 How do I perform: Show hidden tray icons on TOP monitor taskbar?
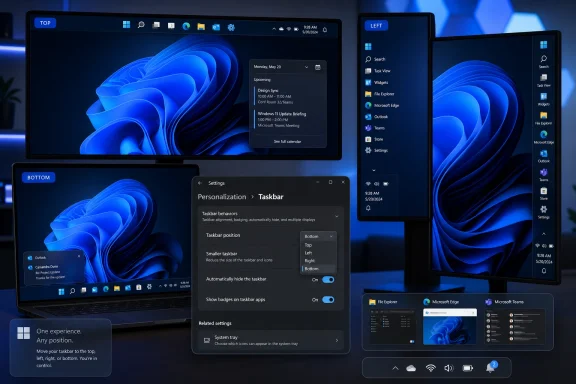coord(274,29)
